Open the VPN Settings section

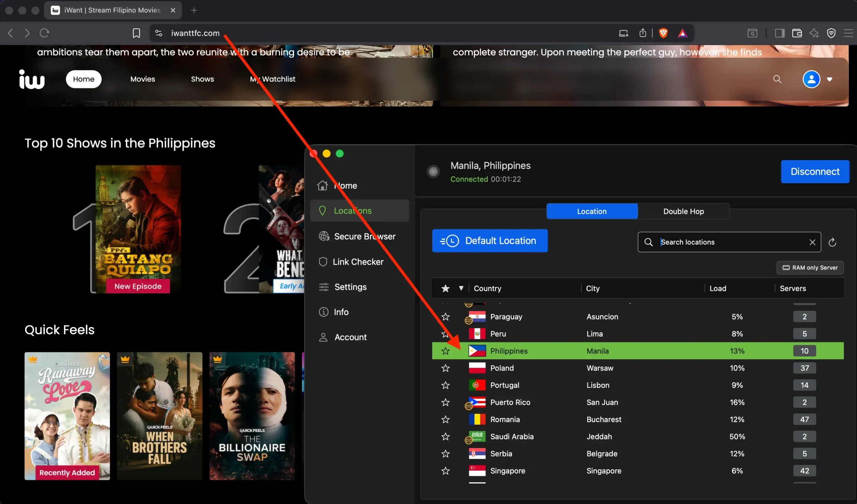click(x=350, y=287)
